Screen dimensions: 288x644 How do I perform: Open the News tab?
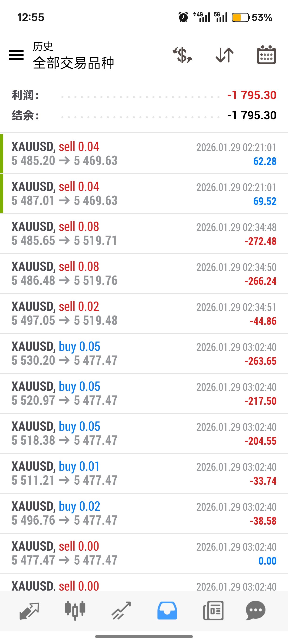[213, 611]
